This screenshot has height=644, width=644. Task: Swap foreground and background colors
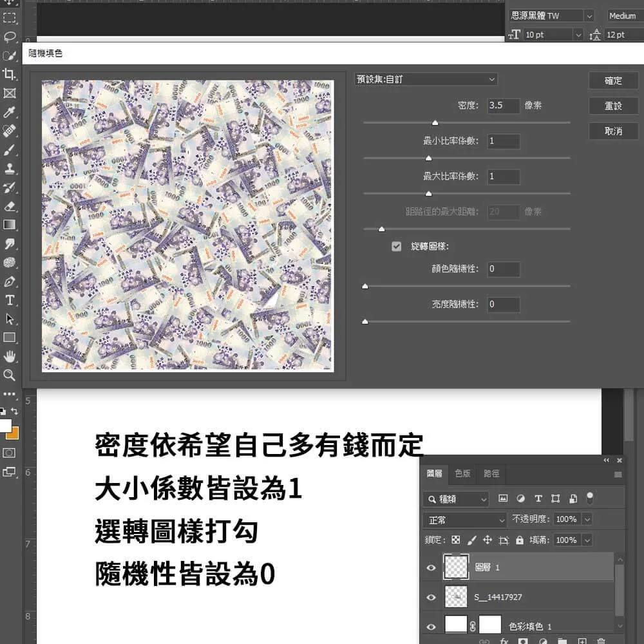pyautogui.click(x=15, y=411)
